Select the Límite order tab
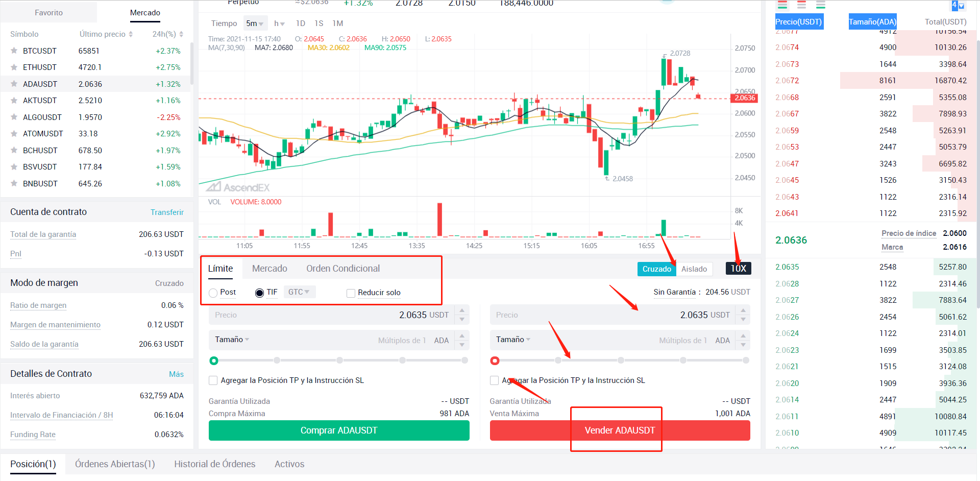The image size is (980, 481). click(x=220, y=269)
